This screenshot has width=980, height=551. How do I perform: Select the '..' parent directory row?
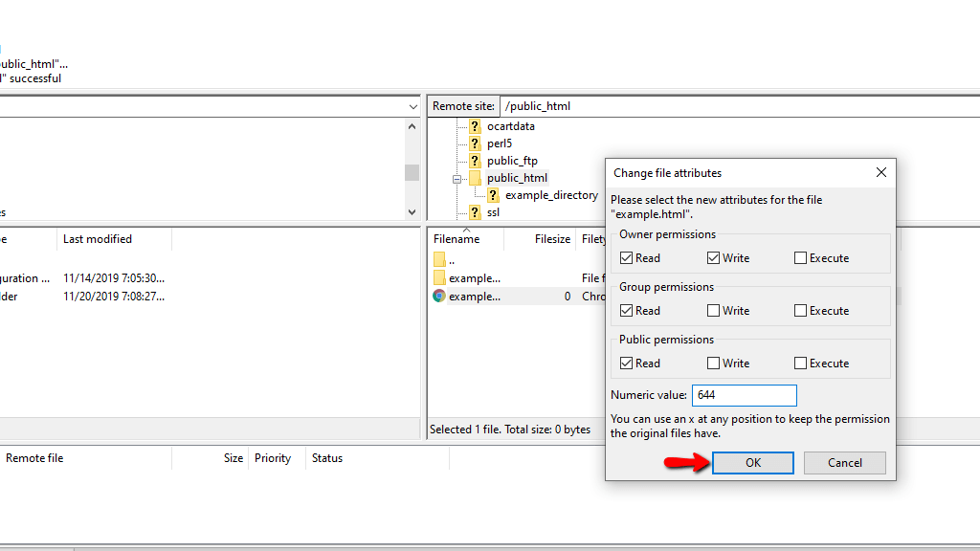pos(516,260)
